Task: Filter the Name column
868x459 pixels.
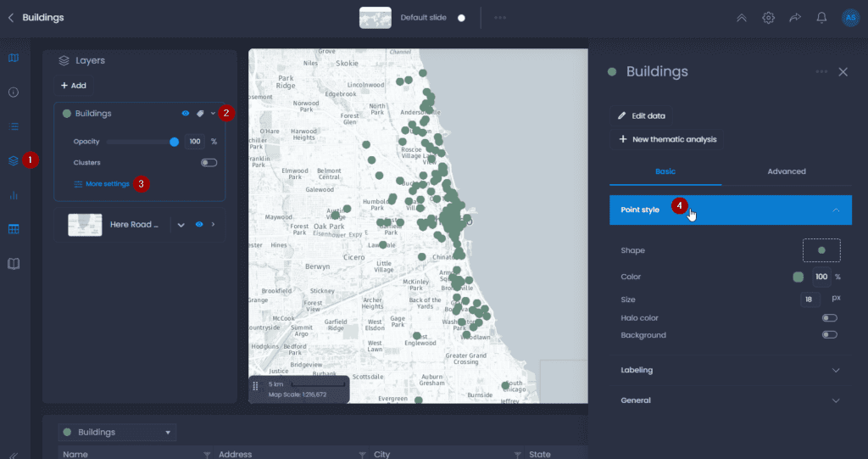Action: tap(207, 455)
